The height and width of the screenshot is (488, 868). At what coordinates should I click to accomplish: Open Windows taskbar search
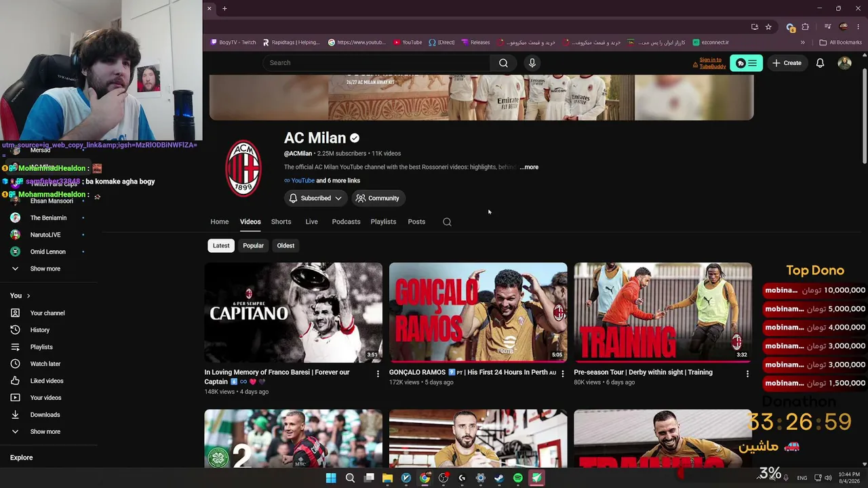[x=350, y=478]
